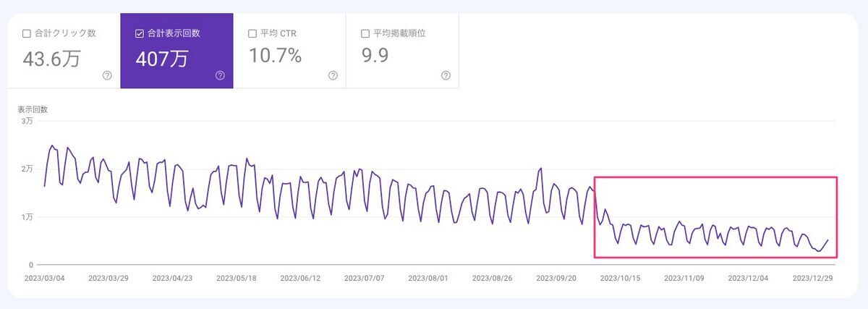Image resolution: width=868 pixels, height=309 pixels.
Task: Click the 表示回数 axis title
Action: click(x=33, y=110)
